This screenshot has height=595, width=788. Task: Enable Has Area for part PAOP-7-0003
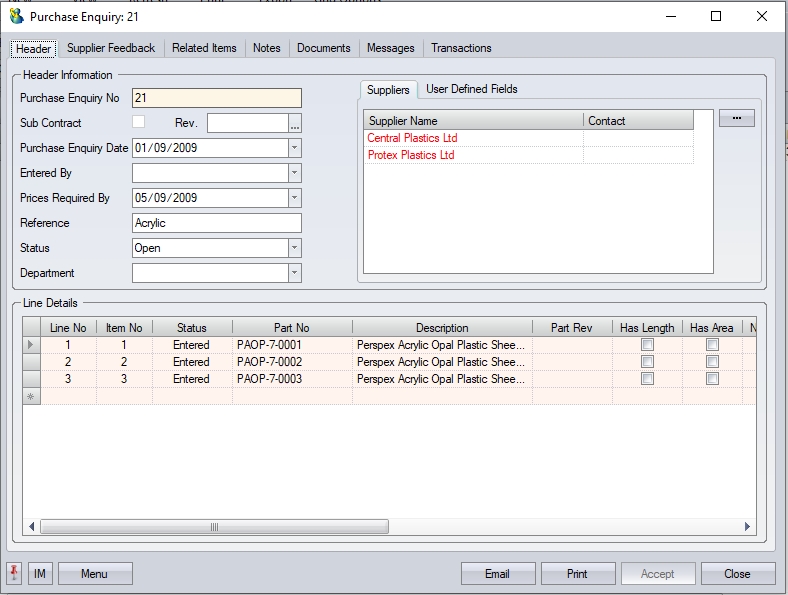[x=712, y=379]
